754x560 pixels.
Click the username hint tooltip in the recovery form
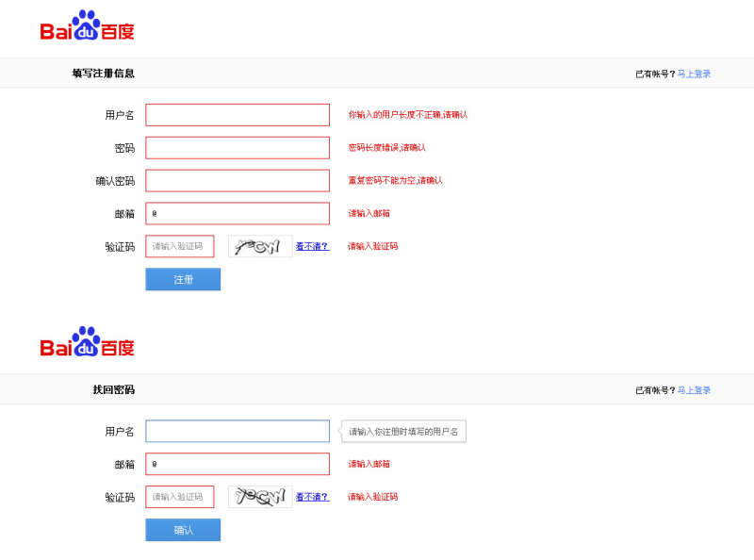403,432
